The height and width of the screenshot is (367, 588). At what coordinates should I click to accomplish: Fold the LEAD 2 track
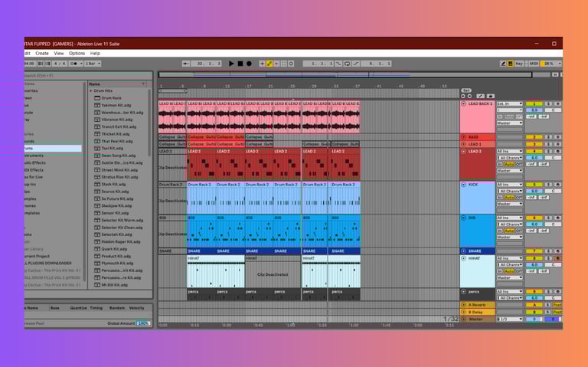coord(463,151)
